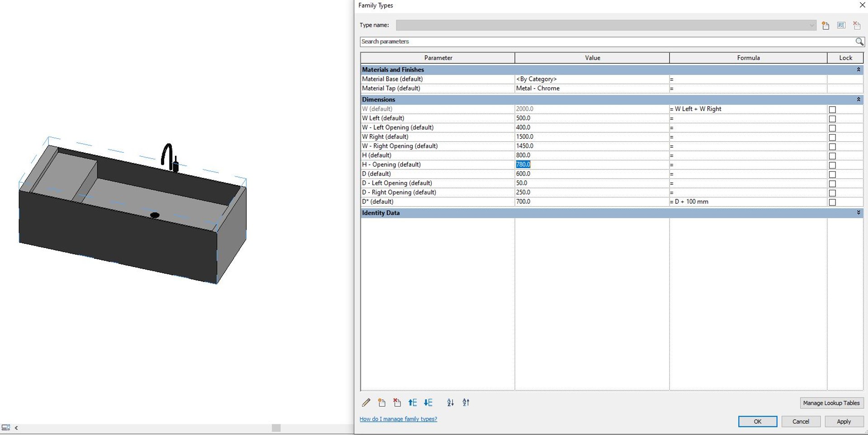
Task: Click the OK button
Action: (758, 421)
